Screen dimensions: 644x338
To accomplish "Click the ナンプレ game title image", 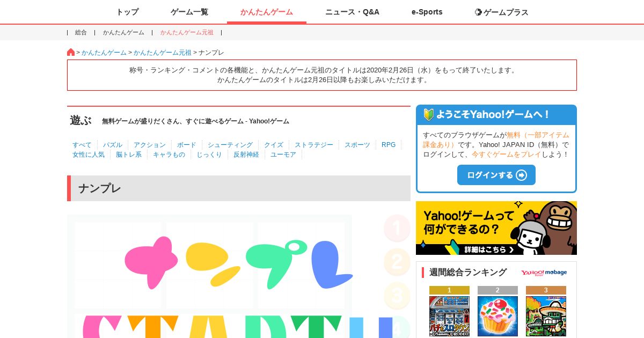I will [239, 263].
